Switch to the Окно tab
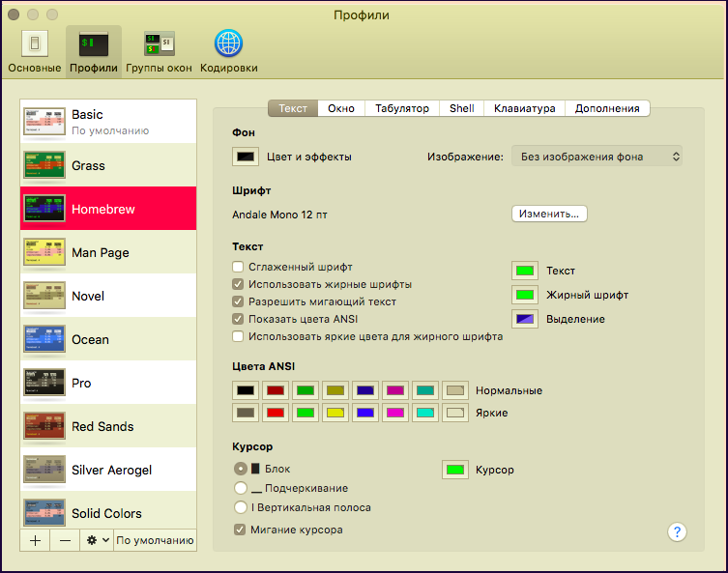The height and width of the screenshot is (573, 728). click(x=340, y=108)
